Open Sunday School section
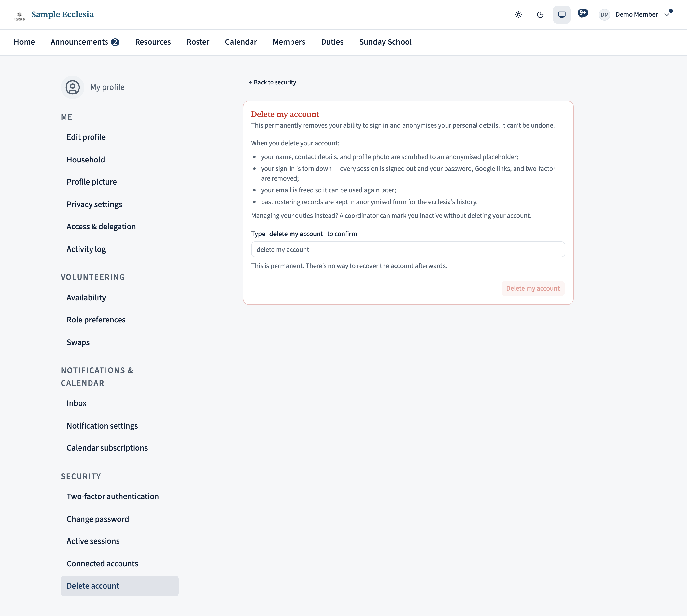Image resolution: width=687 pixels, height=616 pixels. coord(385,42)
